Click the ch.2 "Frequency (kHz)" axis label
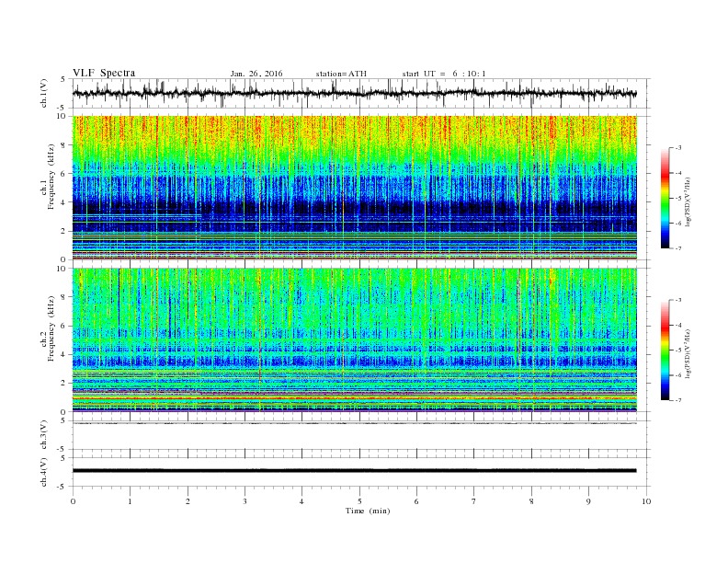Image resolution: width=728 pixels, height=563 pixels. [x=51, y=327]
